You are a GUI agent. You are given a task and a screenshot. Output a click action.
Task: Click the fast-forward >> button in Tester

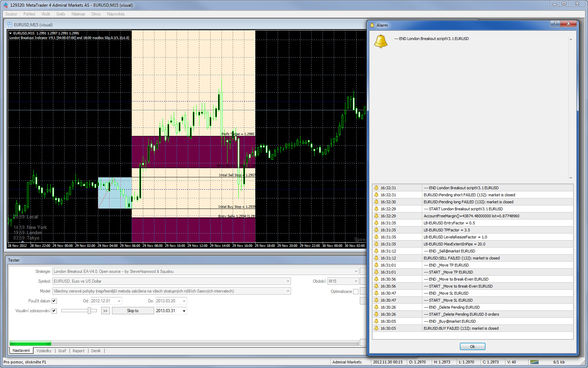click(105, 311)
